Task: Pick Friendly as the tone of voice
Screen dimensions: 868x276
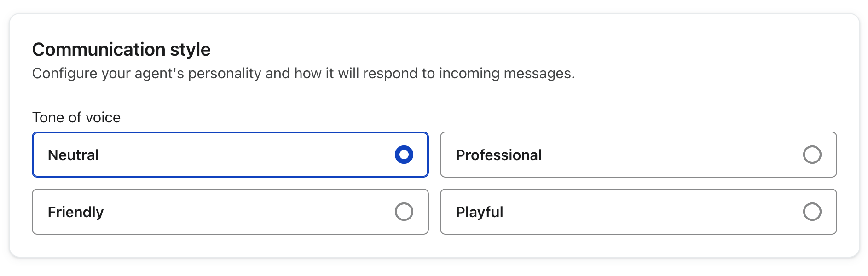Action: click(x=404, y=212)
